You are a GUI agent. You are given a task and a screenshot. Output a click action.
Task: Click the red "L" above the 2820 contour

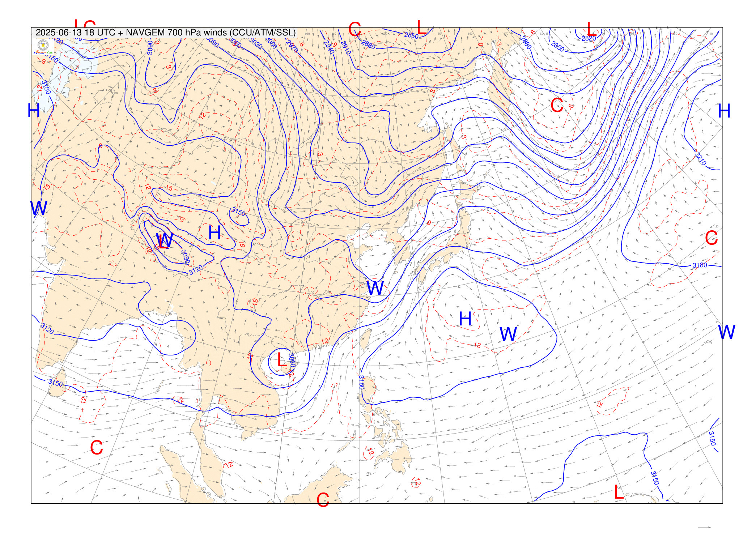[591, 29]
